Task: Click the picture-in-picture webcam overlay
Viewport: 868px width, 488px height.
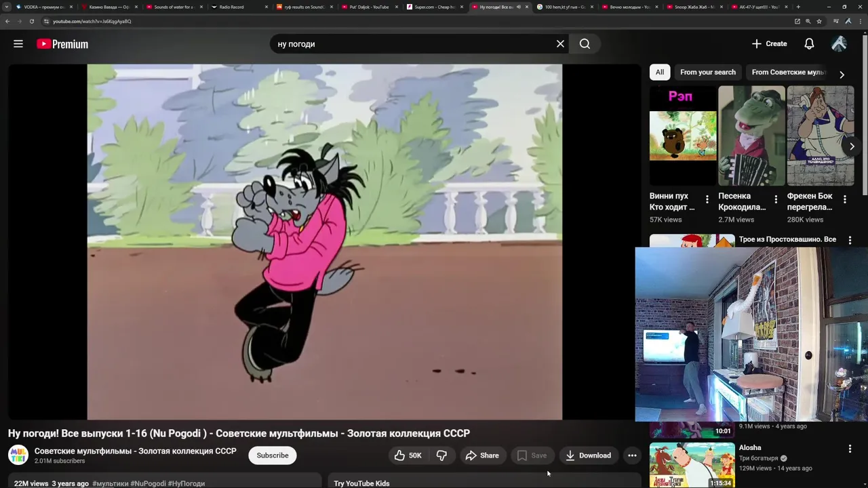Action: pyautogui.click(x=751, y=334)
